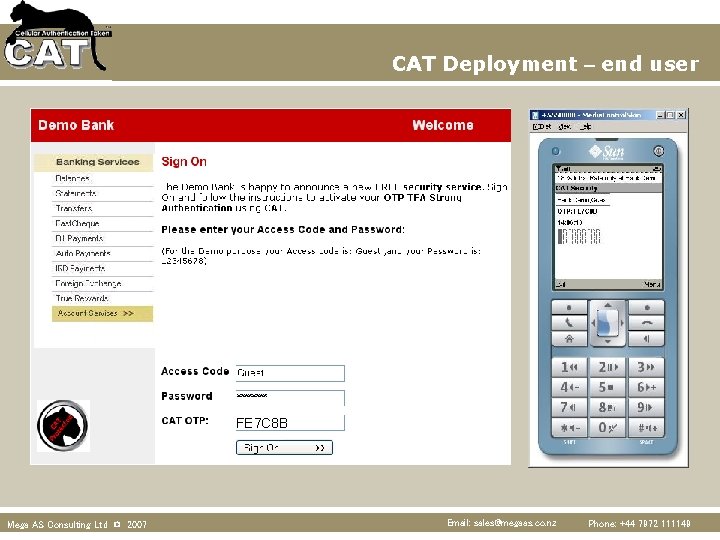Tap the phone keypad 5 key

[x=608, y=387]
